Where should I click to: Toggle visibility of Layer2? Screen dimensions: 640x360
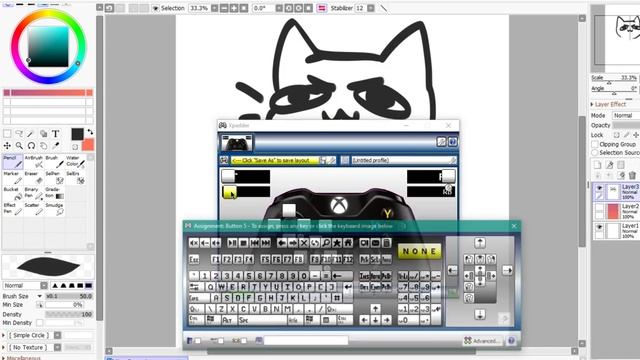599,208
